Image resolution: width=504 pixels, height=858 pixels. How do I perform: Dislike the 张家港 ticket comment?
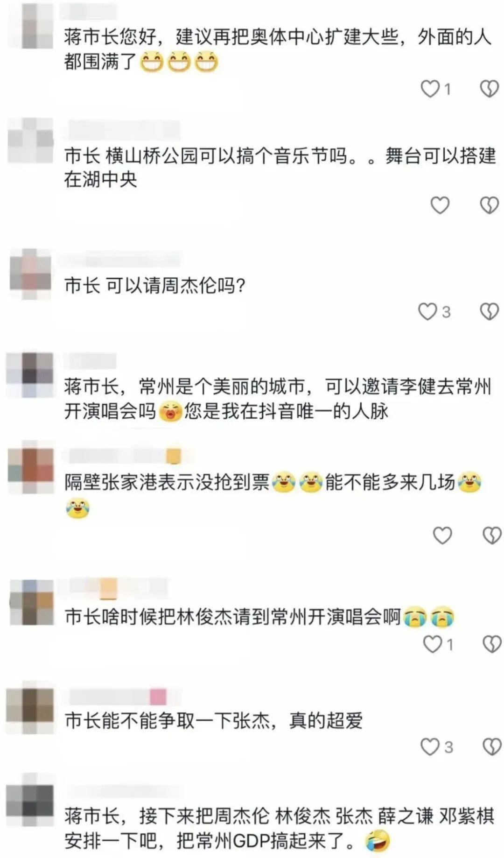(x=491, y=535)
